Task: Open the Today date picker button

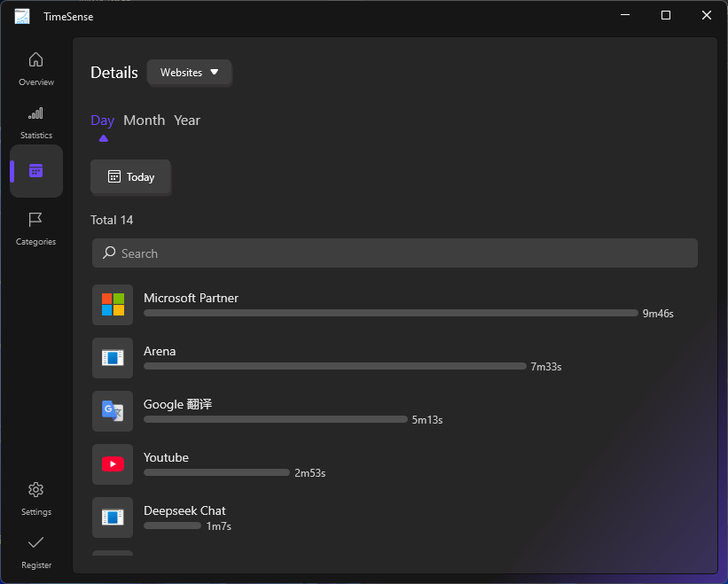Action: (x=130, y=176)
